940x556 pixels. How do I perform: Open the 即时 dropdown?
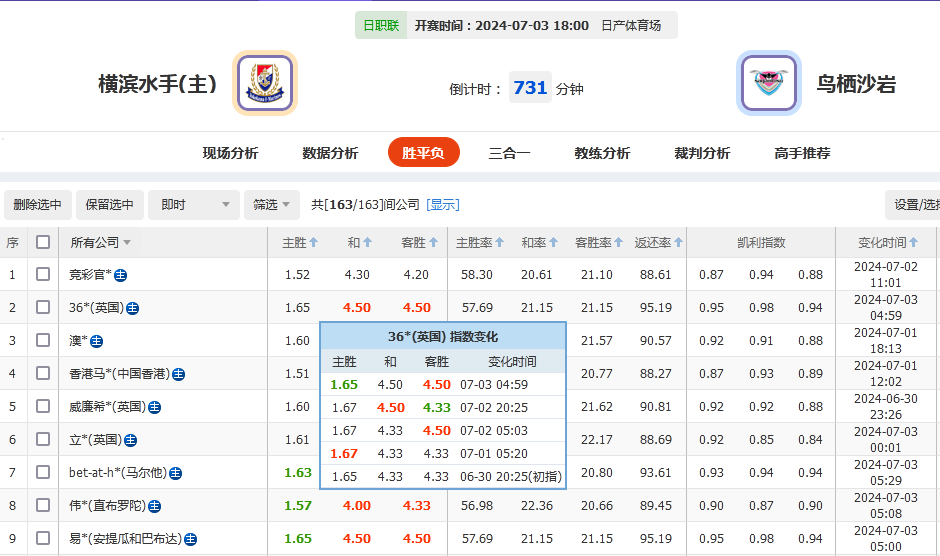point(194,205)
